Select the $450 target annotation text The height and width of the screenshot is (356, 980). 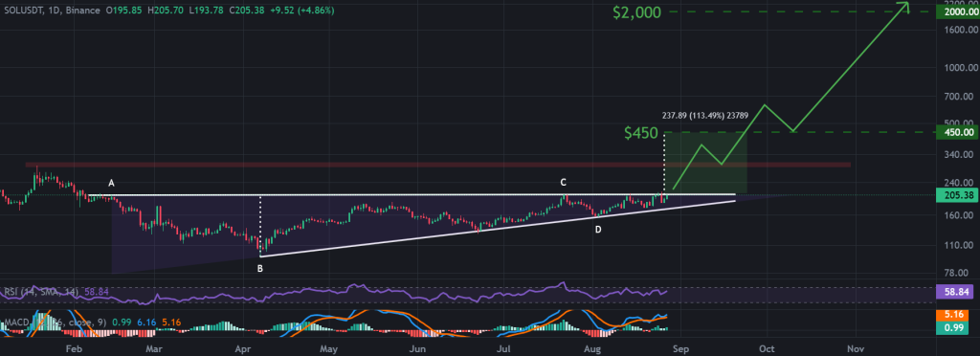pos(640,133)
